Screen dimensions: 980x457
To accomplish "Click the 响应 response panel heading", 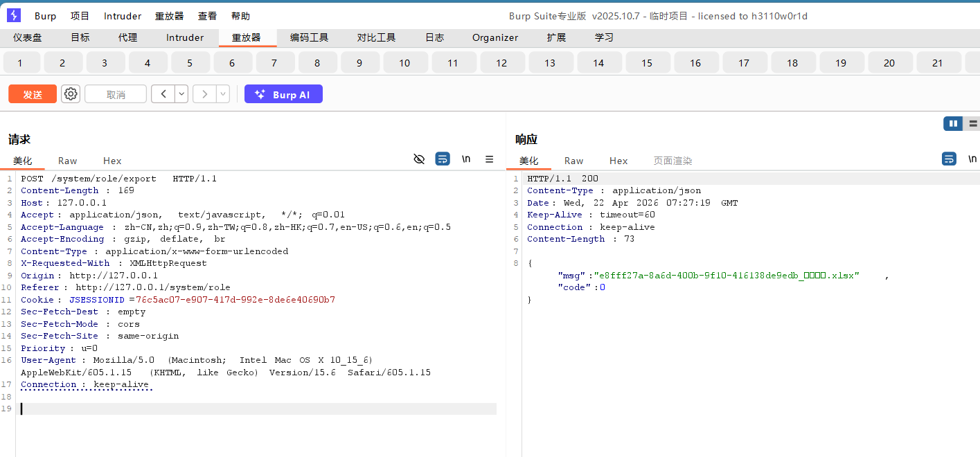I will click(x=526, y=139).
